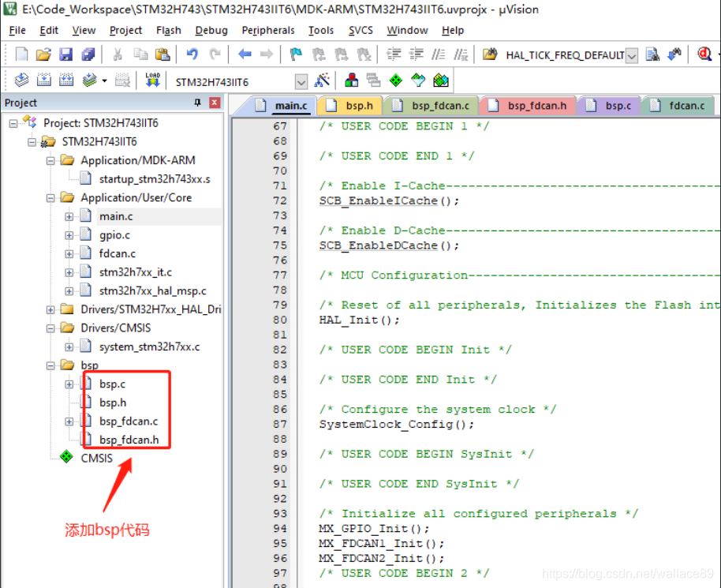Open the Peripherals menu
The width and height of the screenshot is (721, 588).
268,30
